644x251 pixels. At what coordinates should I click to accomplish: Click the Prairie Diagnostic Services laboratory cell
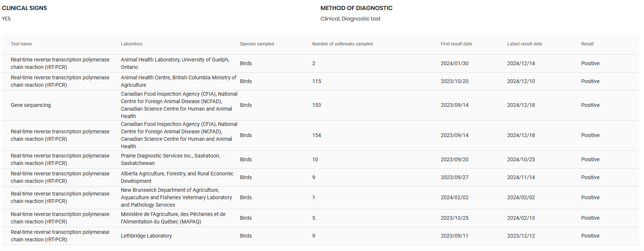coord(170,159)
